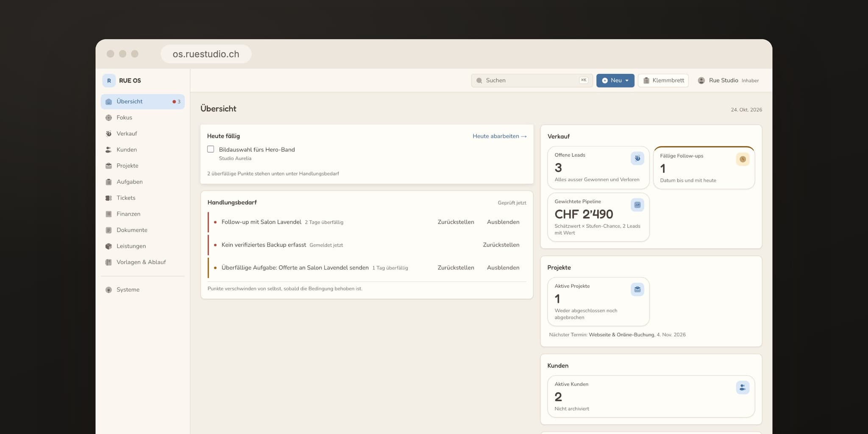Viewport: 868px width, 434px height.
Task: Click the Studio Aurelia client label
Action: (235, 159)
